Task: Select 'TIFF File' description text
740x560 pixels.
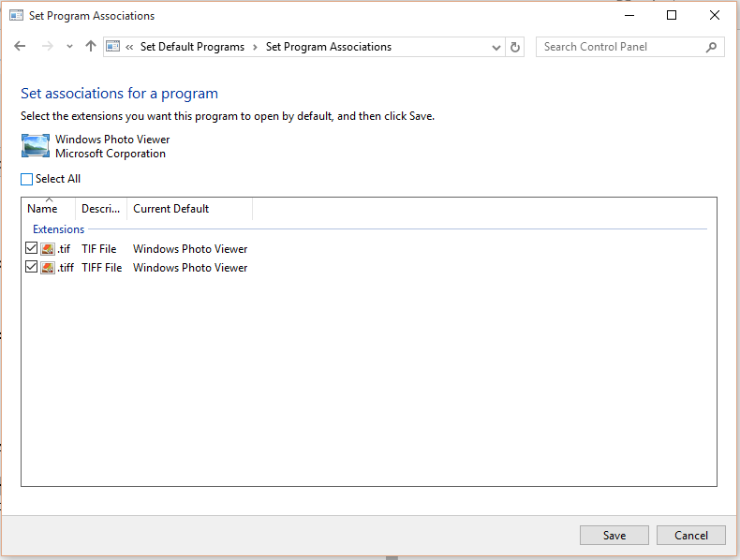Action: [x=101, y=268]
